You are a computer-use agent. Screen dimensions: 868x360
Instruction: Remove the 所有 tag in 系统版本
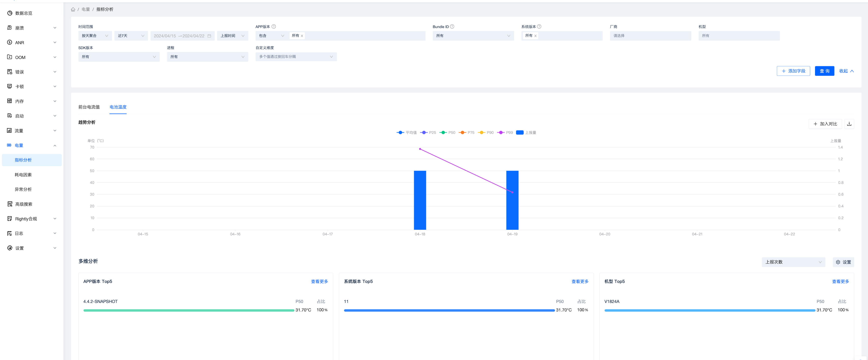[536, 36]
